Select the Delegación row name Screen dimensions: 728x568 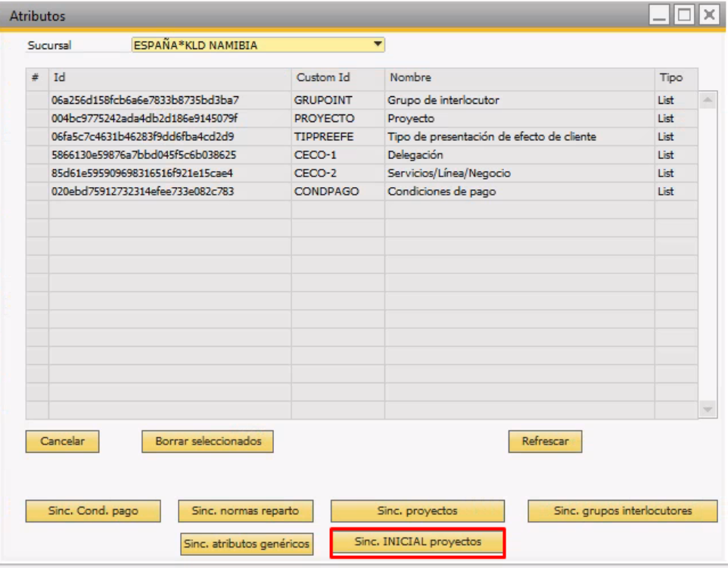[415, 155]
